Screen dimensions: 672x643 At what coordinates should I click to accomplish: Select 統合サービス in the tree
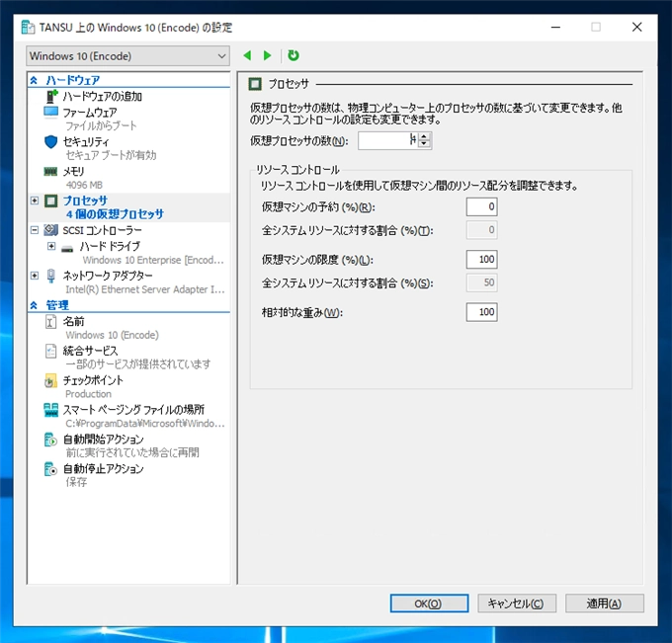[90, 351]
